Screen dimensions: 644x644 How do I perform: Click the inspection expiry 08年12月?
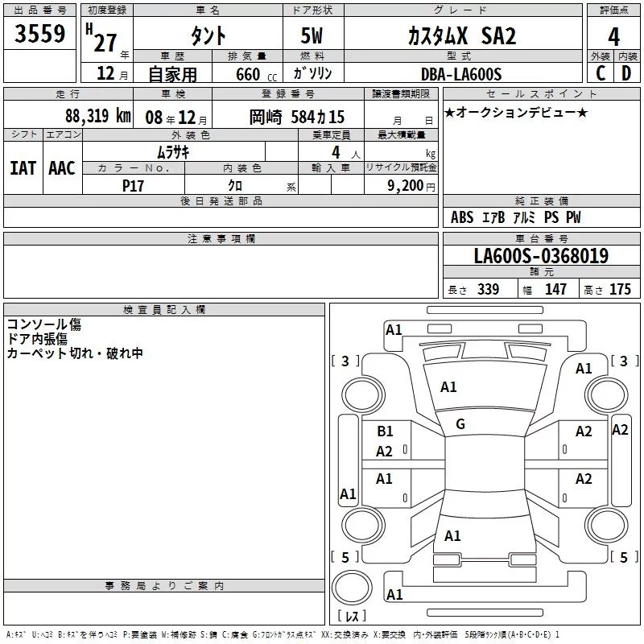click(176, 118)
